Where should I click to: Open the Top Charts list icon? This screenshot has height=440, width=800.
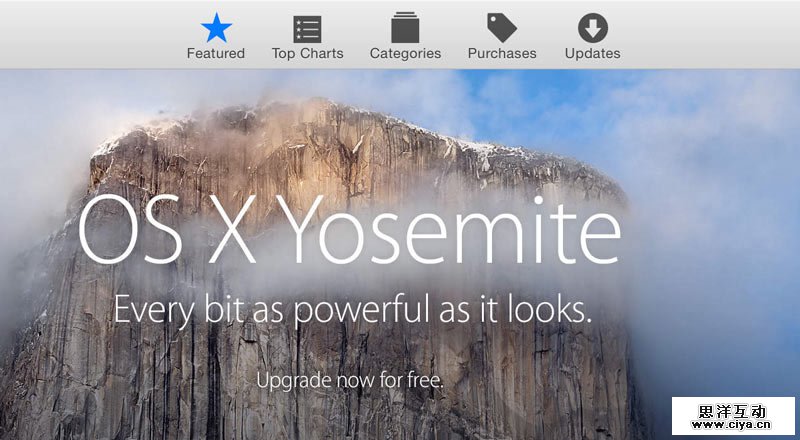307,29
